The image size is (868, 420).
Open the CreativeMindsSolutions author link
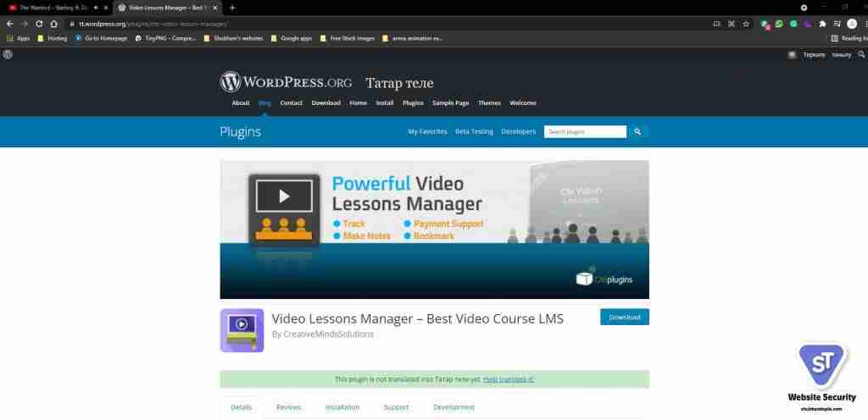tap(328, 334)
